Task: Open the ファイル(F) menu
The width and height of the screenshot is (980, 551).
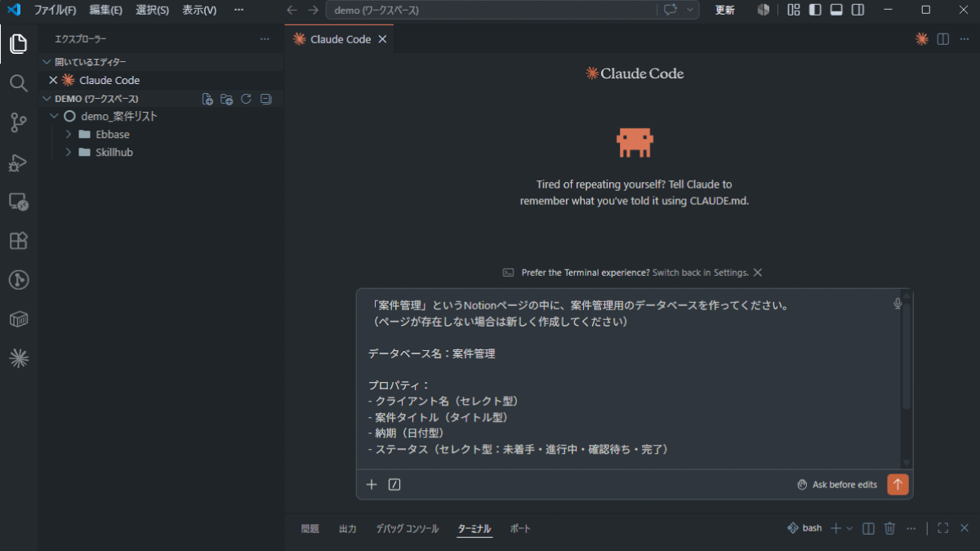Action: [x=55, y=10]
